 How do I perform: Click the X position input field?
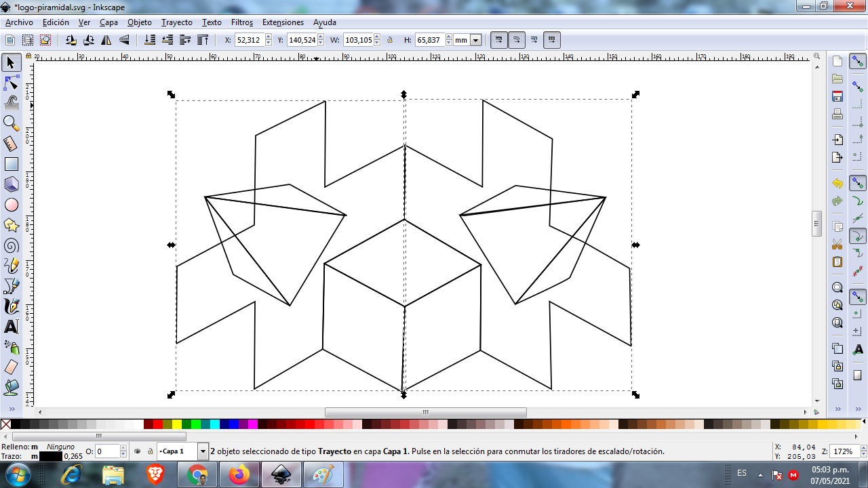click(250, 40)
